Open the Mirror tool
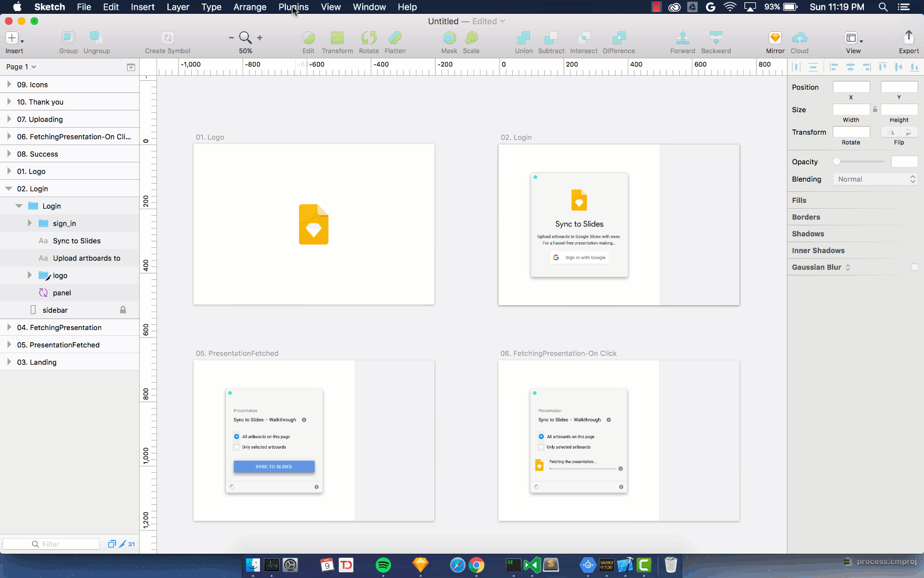 (775, 38)
